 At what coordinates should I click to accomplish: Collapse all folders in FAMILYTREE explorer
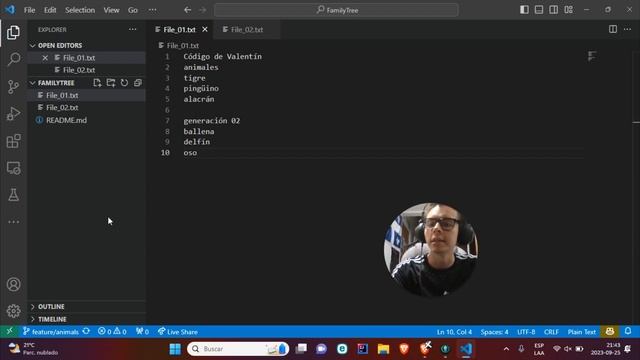tap(138, 83)
